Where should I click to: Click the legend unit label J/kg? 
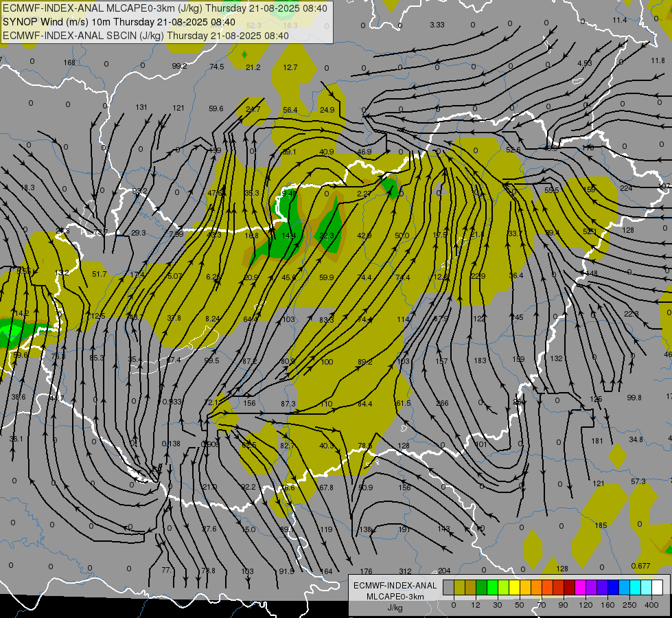click(x=395, y=608)
